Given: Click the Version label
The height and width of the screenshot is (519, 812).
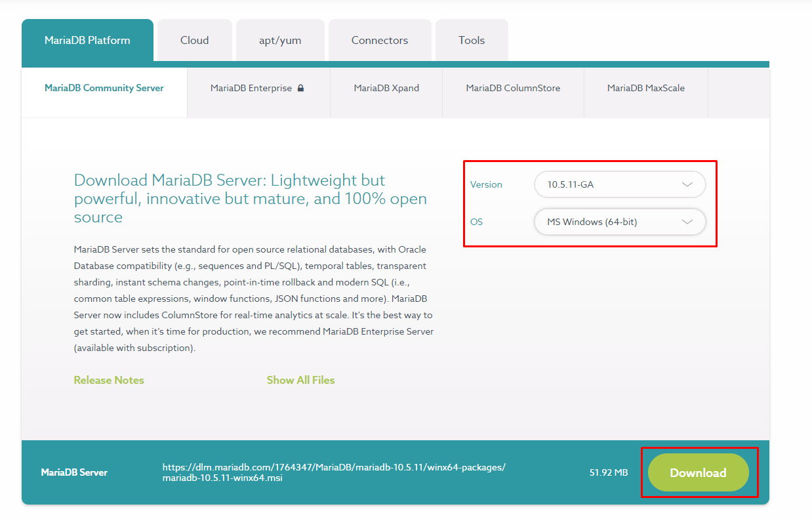Looking at the screenshot, I should click(486, 184).
